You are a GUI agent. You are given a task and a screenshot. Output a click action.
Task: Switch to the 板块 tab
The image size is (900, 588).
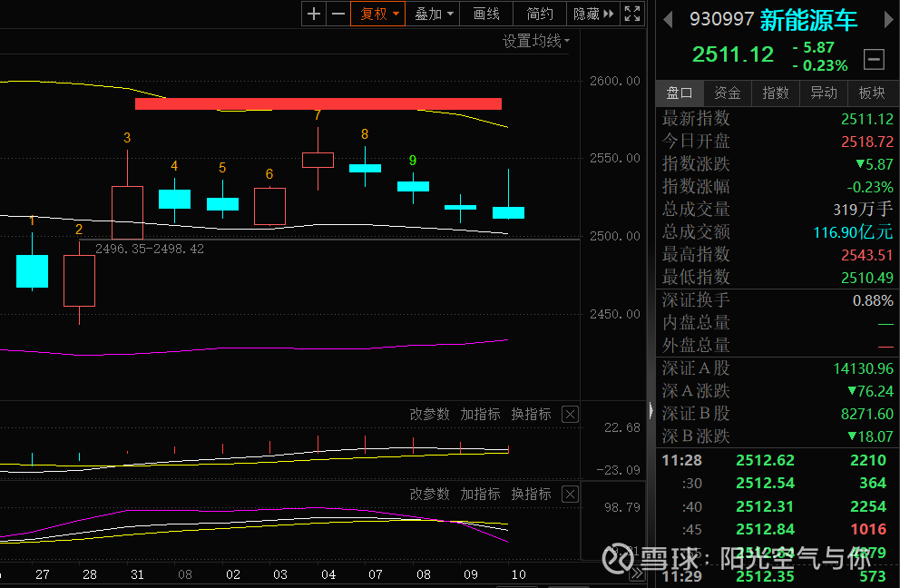click(x=870, y=93)
